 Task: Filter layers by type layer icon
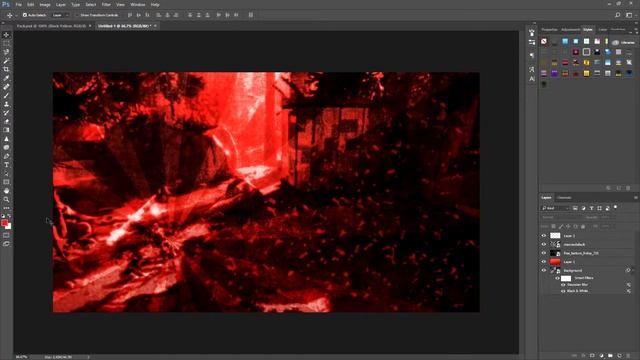[591, 208]
